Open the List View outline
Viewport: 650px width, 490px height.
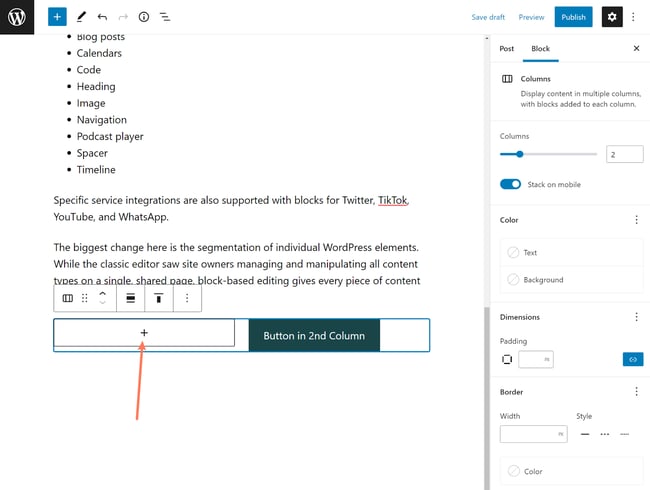click(165, 17)
